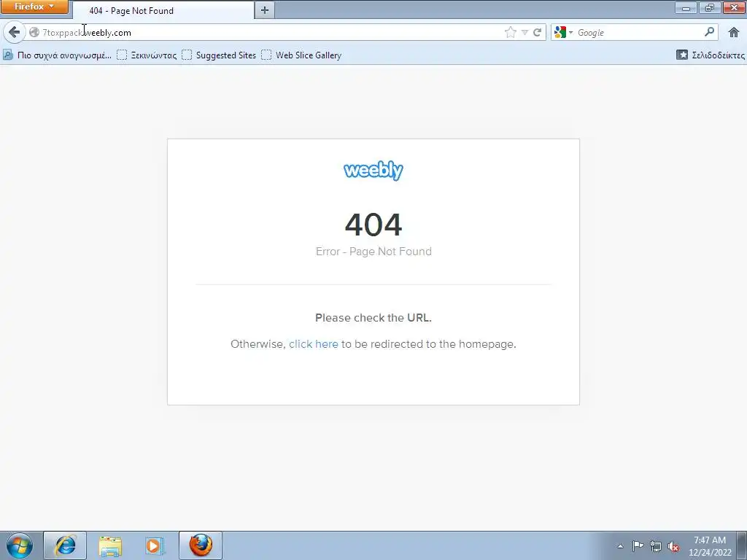The width and height of the screenshot is (747, 560).
Task: Launch Internet Explorer from taskbar
Action: click(65, 545)
